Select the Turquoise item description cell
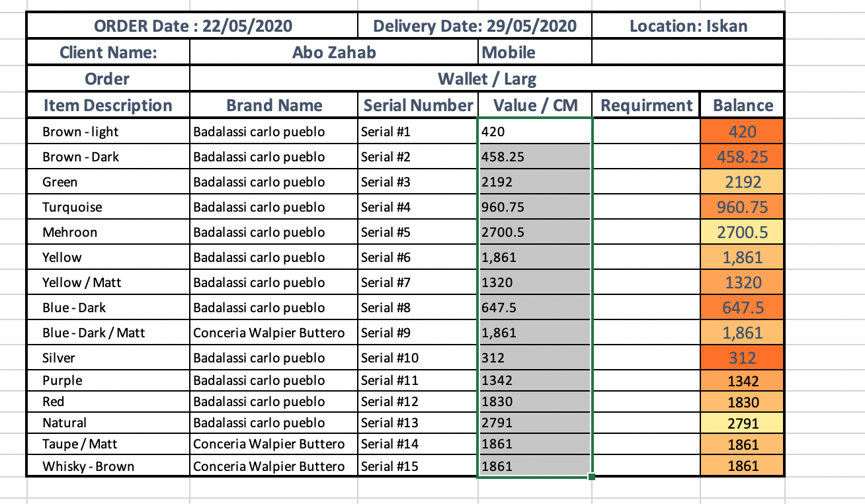 tap(108, 207)
